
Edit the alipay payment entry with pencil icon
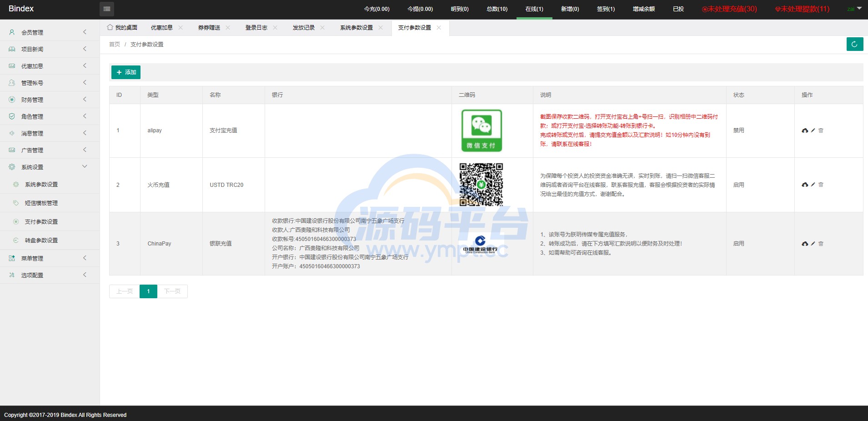(813, 130)
